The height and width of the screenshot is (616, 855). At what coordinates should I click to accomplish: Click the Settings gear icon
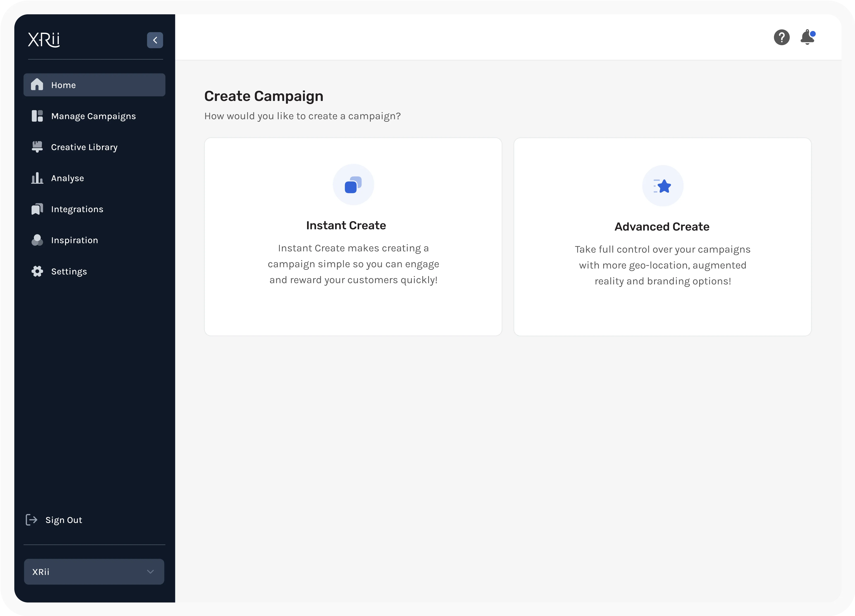[x=37, y=271]
